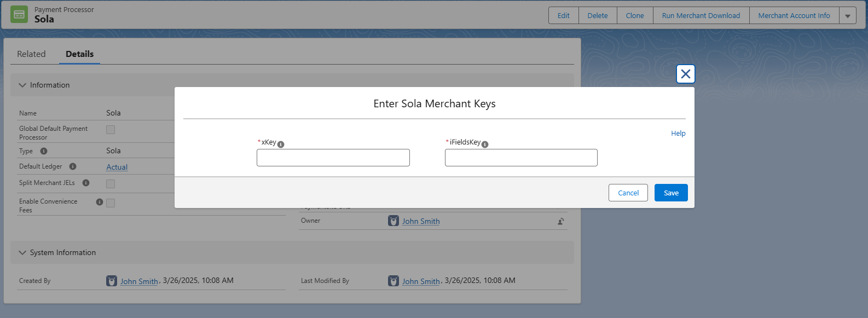The height and width of the screenshot is (318, 868).
Task: Click the Enable Convenience Fees info icon
Action: 100,202
